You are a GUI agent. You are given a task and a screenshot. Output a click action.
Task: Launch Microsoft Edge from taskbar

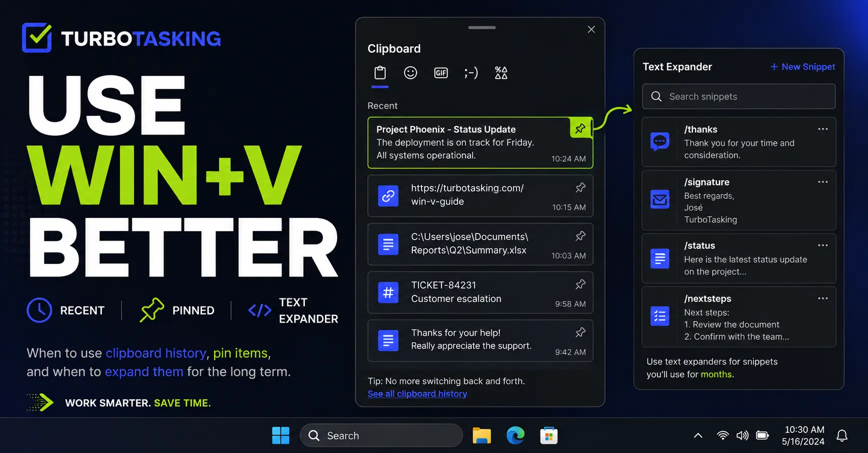(x=515, y=435)
